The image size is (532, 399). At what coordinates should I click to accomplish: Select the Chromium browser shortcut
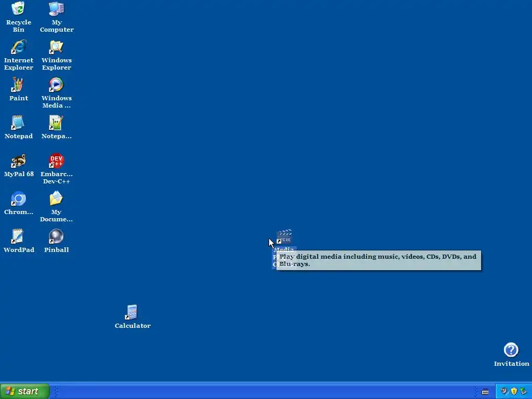pos(18,199)
